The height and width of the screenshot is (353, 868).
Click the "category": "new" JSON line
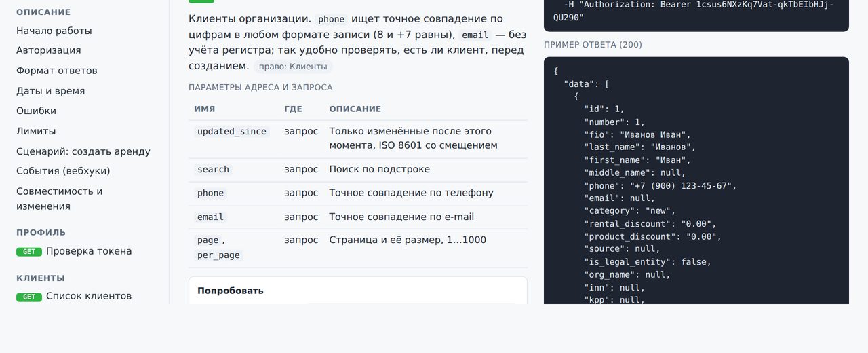click(630, 211)
